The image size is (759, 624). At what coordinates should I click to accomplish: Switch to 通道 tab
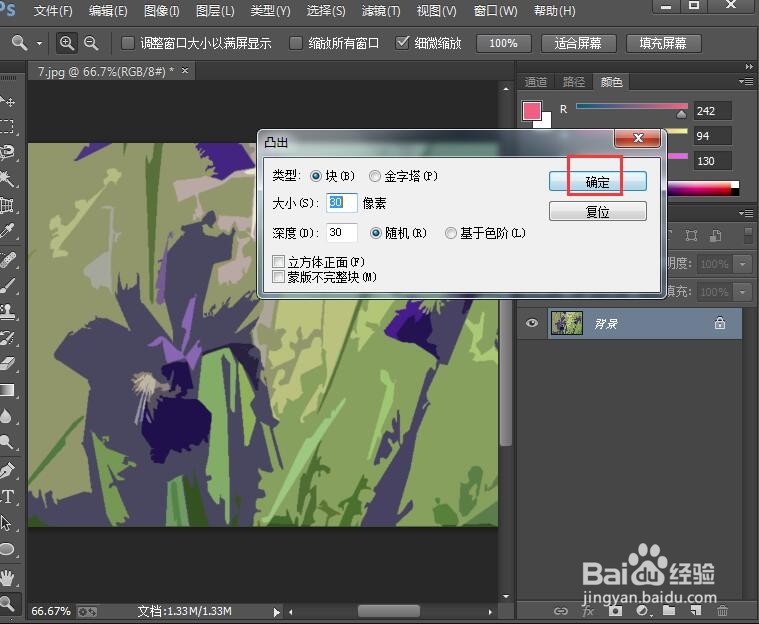pyautogui.click(x=536, y=82)
